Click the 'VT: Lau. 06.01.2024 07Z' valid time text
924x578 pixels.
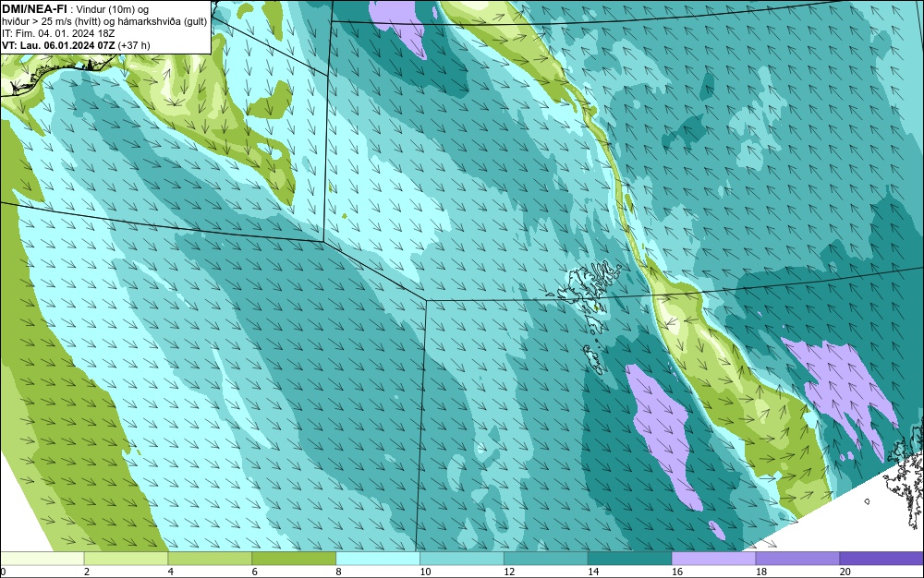click(x=58, y=45)
